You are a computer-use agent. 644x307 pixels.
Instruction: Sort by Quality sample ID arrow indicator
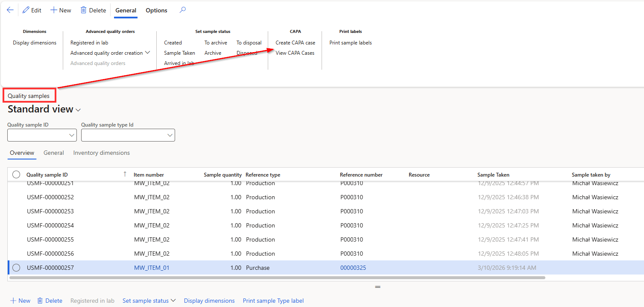(x=125, y=174)
